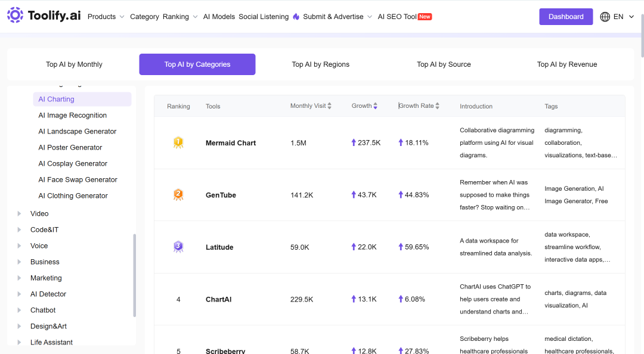Switch to Top AI by Revenue tab
Screen dimensions: 644x354
coord(567,64)
